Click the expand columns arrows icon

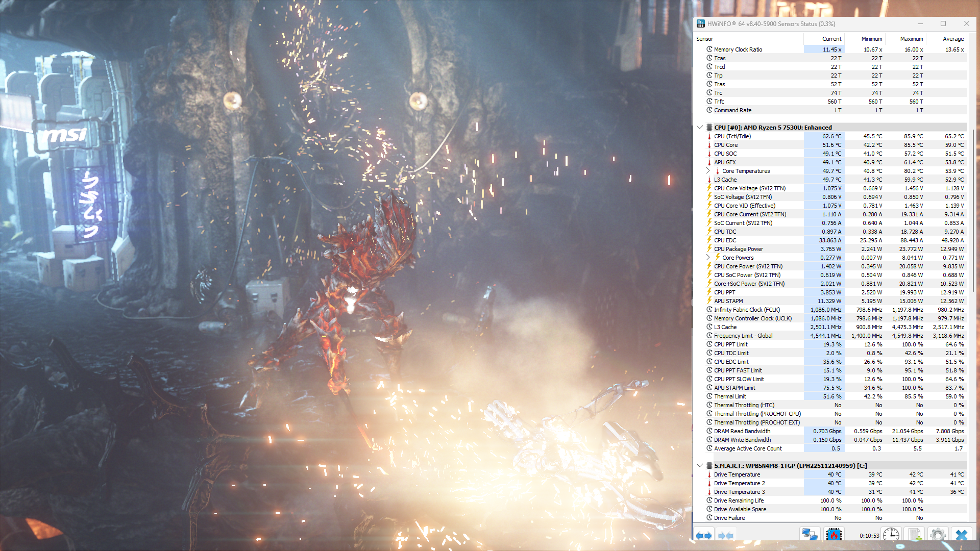[703, 535]
